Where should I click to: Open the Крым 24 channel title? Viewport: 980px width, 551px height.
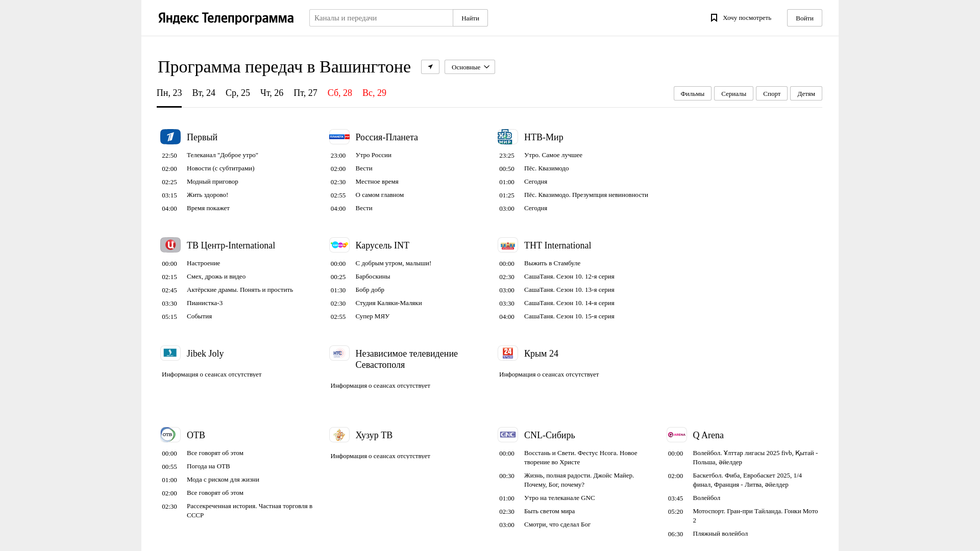(541, 354)
